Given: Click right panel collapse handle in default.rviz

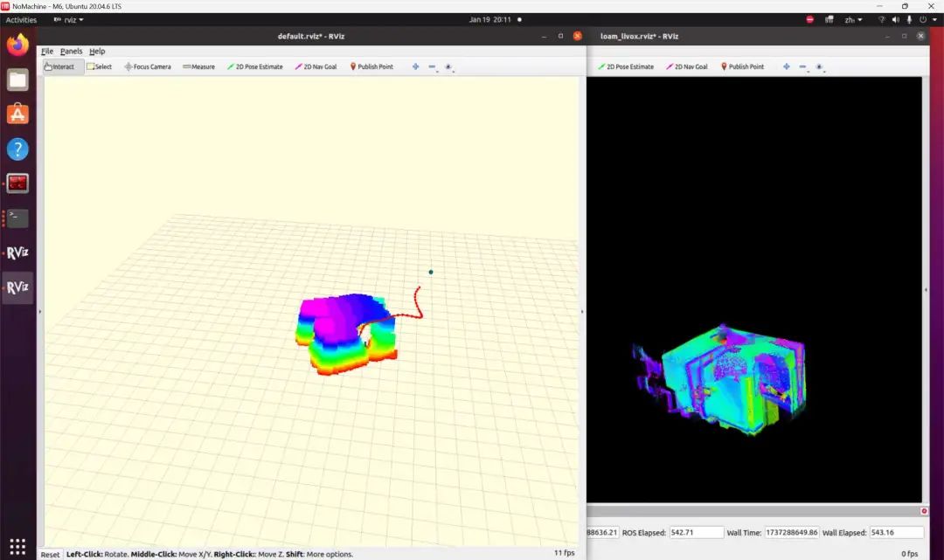Looking at the screenshot, I should [581, 312].
